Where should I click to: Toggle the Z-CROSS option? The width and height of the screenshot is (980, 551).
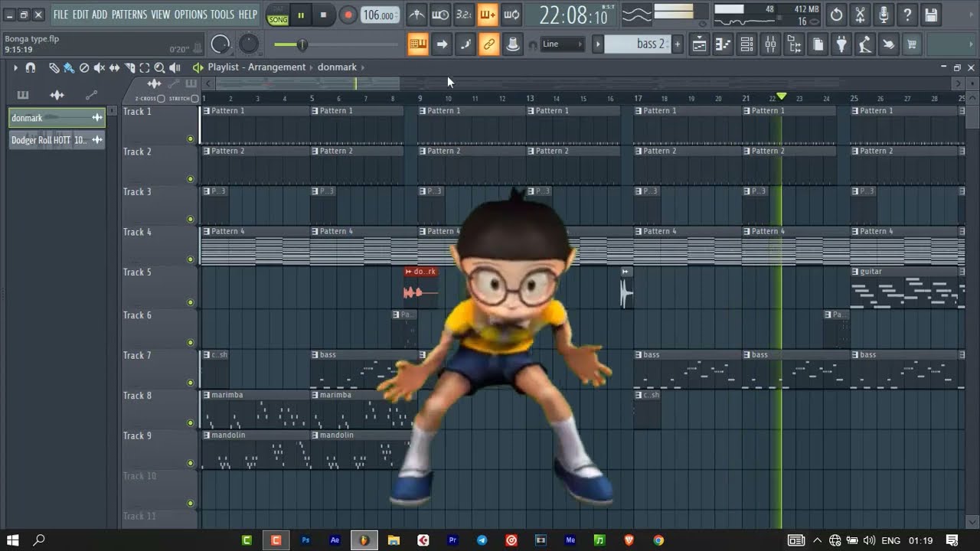click(160, 99)
